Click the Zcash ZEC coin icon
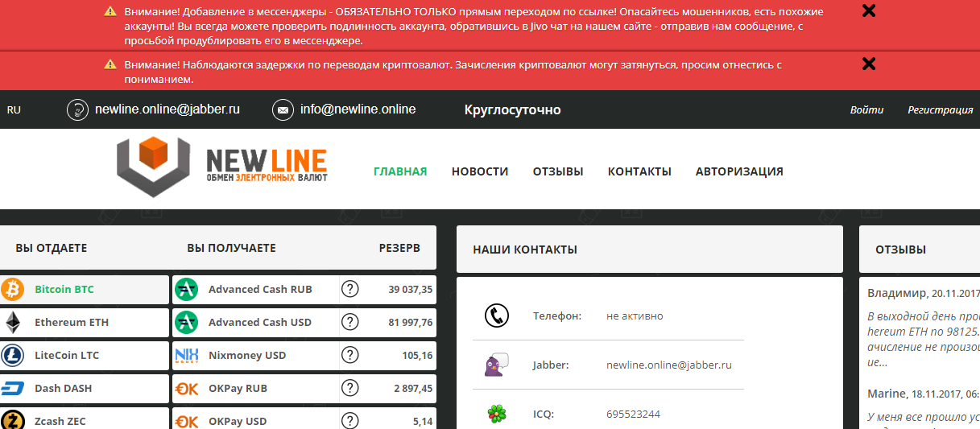 (13, 420)
